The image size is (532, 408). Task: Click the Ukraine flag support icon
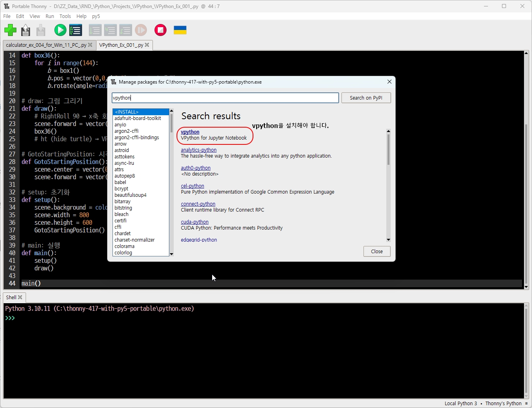(x=180, y=30)
